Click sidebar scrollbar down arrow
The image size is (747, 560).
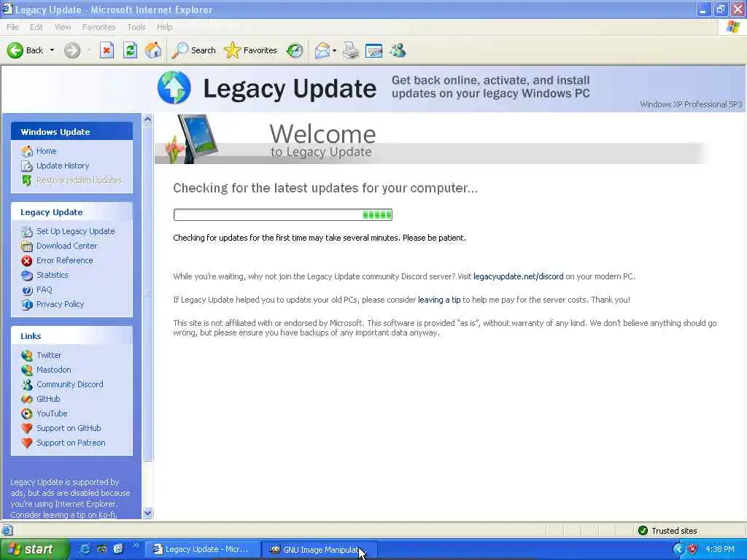coord(147,513)
